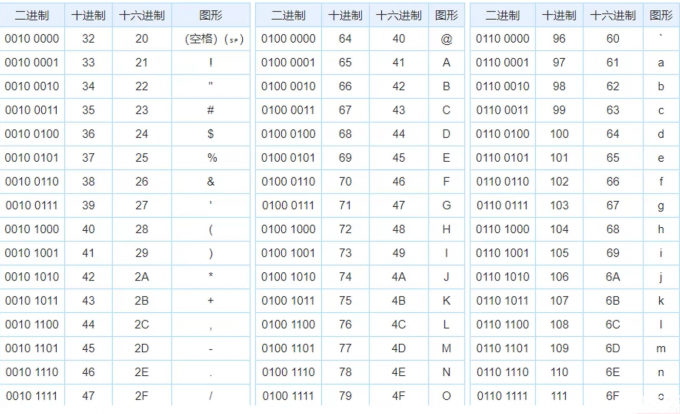Select the lowercase k glyph cell
680x414 pixels.
(661, 300)
